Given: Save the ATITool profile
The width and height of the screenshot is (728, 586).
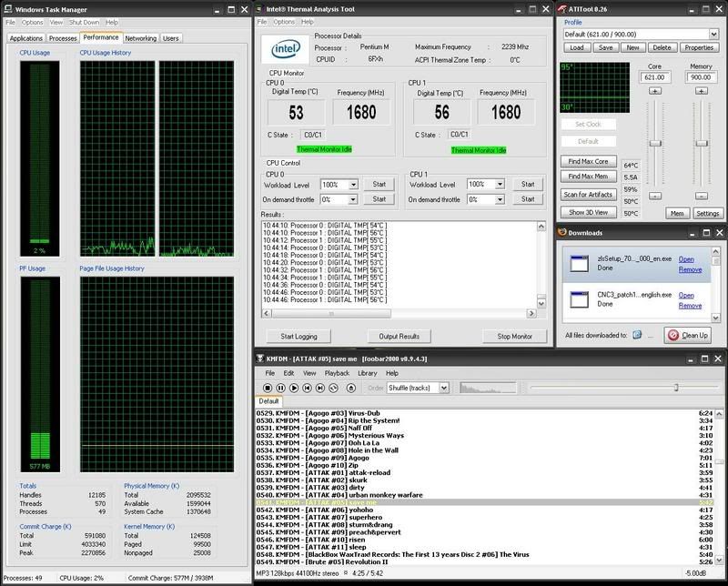Looking at the screenshot, I should point(605,47).
